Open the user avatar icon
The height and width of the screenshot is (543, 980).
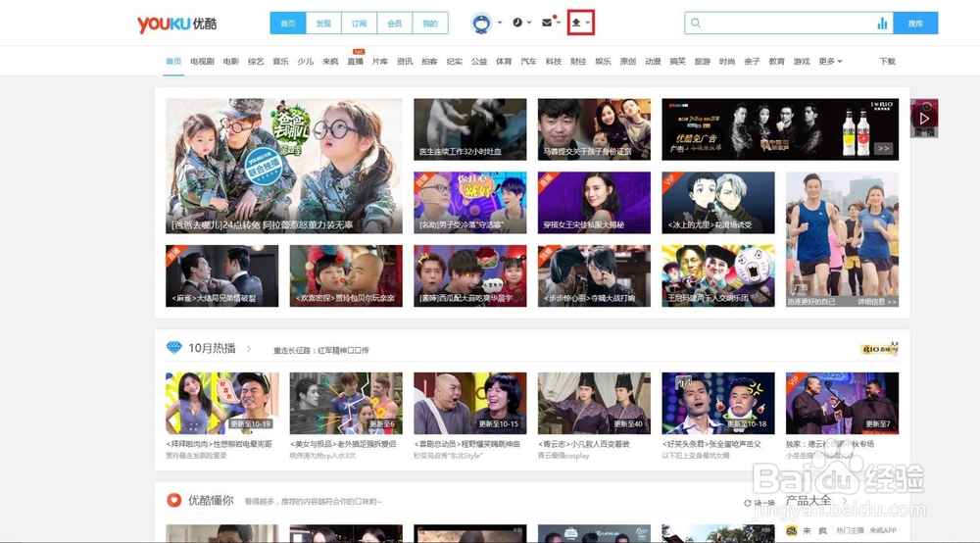click(481, 24)
